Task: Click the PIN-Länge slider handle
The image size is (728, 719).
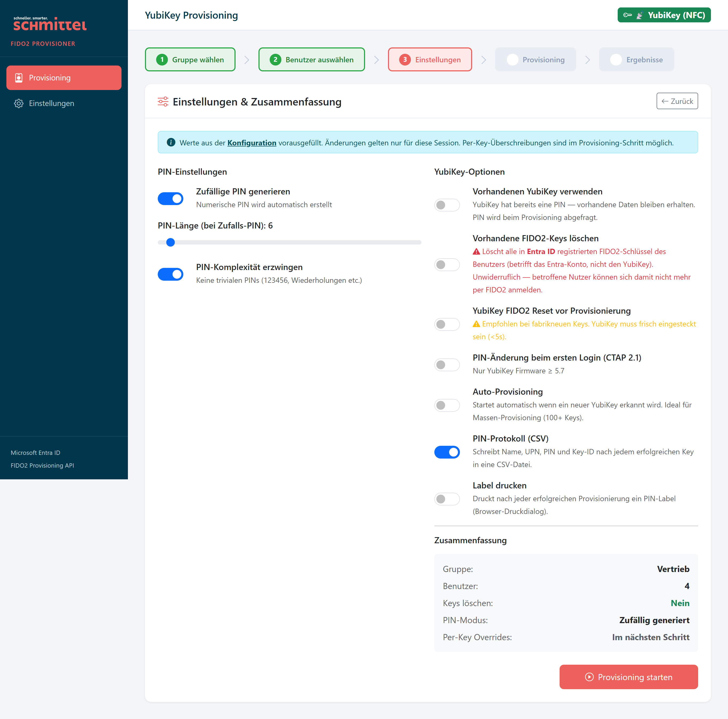Action: [170, 242]
